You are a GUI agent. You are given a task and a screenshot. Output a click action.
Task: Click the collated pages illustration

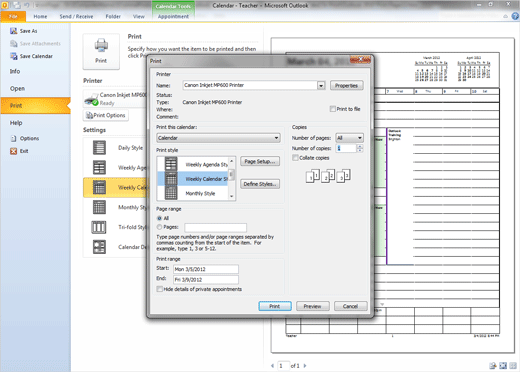tap(328, 176)
